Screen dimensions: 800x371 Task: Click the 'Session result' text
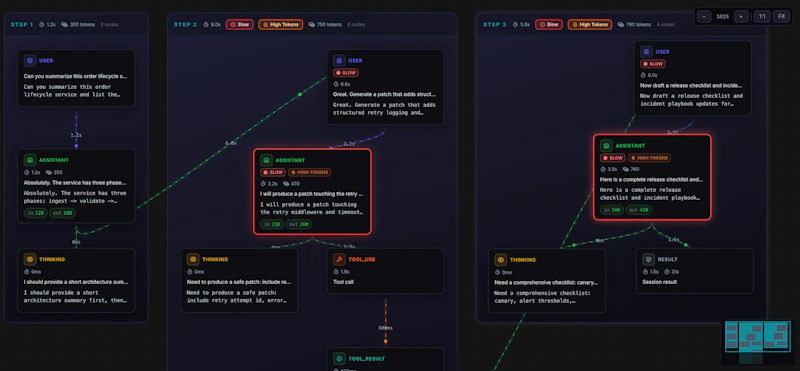[x=660, y=282]
